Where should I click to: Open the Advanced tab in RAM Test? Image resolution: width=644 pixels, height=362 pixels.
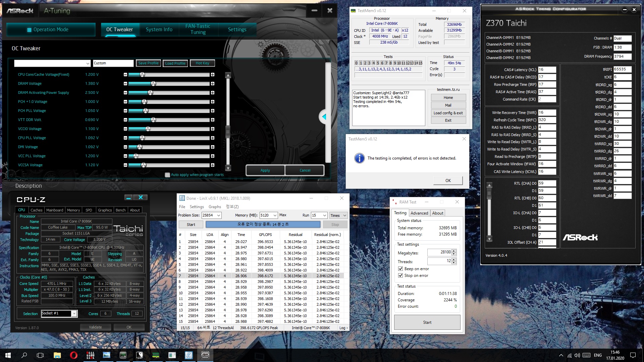[x=419, y=213]
